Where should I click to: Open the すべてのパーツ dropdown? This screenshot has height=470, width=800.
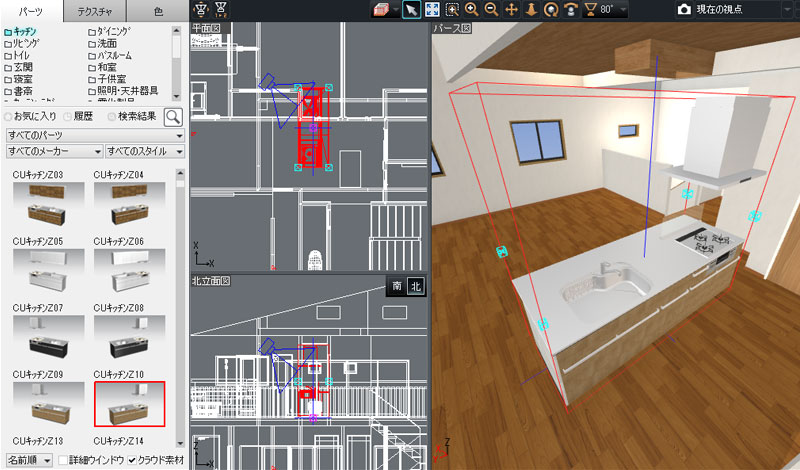click(95, 134)
